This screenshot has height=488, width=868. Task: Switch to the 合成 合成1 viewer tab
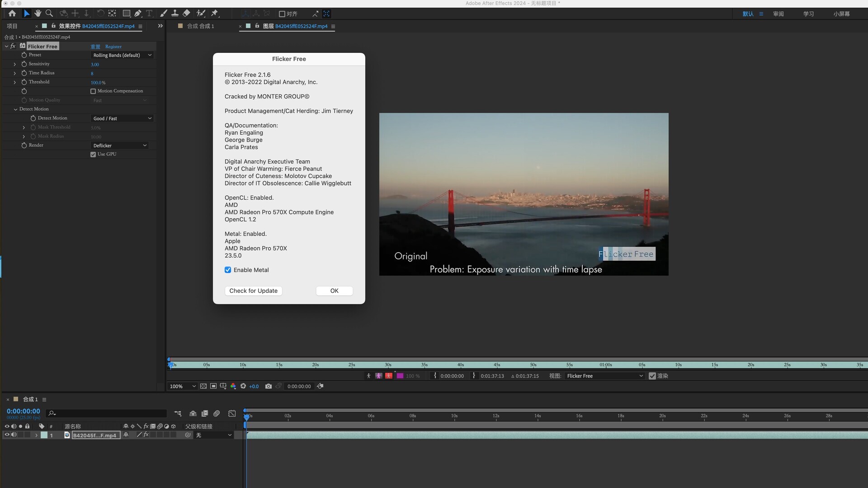(x=200, y=26)
